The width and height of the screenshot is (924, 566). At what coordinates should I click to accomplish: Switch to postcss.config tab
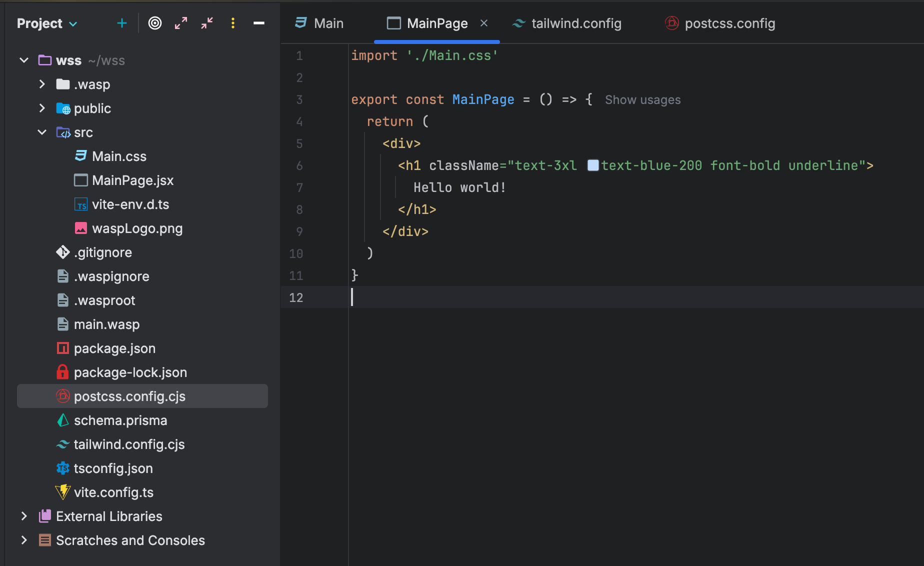point(720,23)
